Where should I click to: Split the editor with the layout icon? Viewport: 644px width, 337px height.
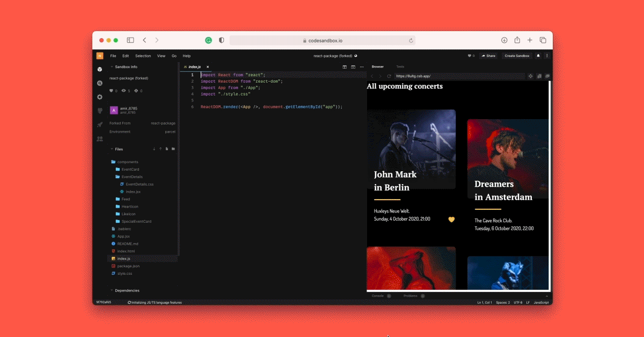click(x=345, y=67)
